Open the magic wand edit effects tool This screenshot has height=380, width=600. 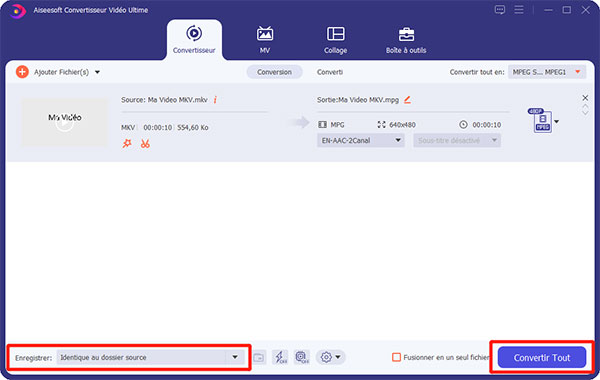(x=127, y=144)
